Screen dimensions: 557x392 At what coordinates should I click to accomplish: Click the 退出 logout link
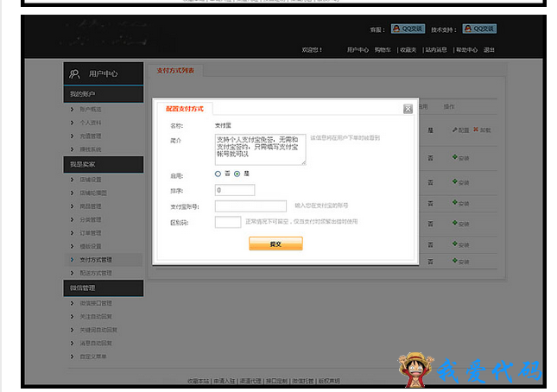489,50
